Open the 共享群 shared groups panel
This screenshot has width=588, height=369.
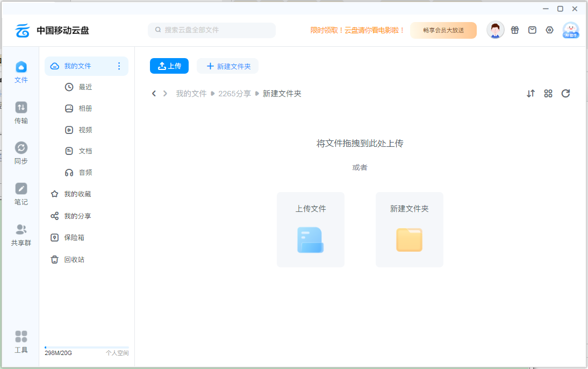click(x=20, y=234)
